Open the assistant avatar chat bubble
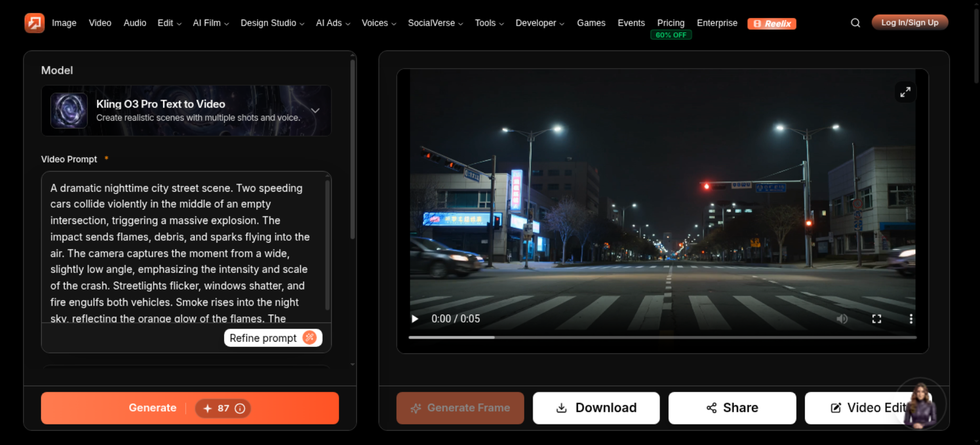 [x=921, y=404]
